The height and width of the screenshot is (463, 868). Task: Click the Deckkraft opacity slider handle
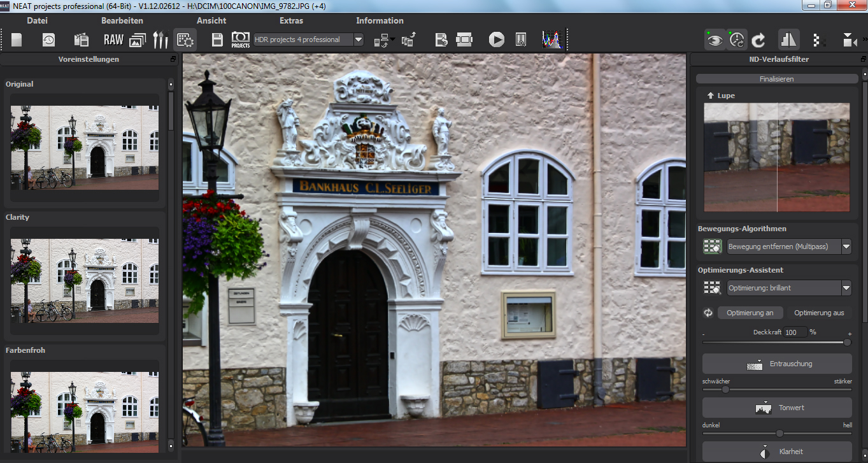pos(847,342)
